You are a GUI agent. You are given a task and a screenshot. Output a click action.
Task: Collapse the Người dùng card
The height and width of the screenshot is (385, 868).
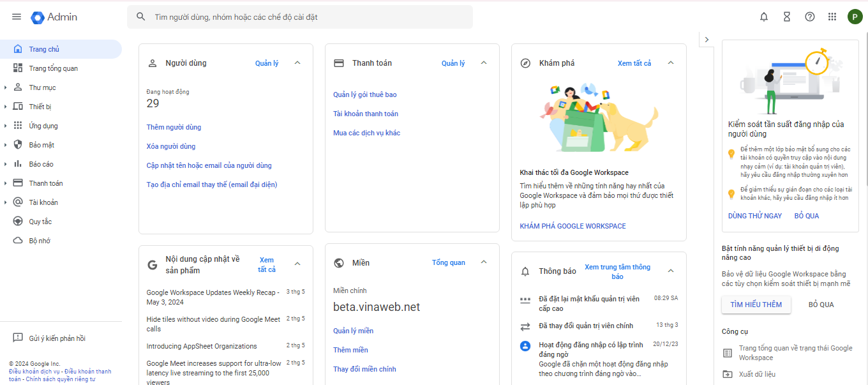point(297,63)
